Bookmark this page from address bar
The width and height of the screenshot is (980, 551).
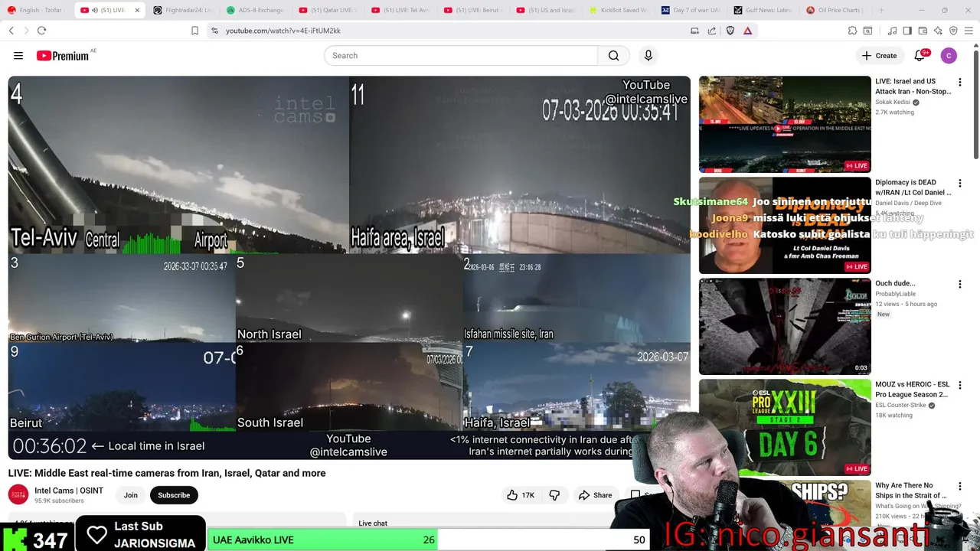194,31
